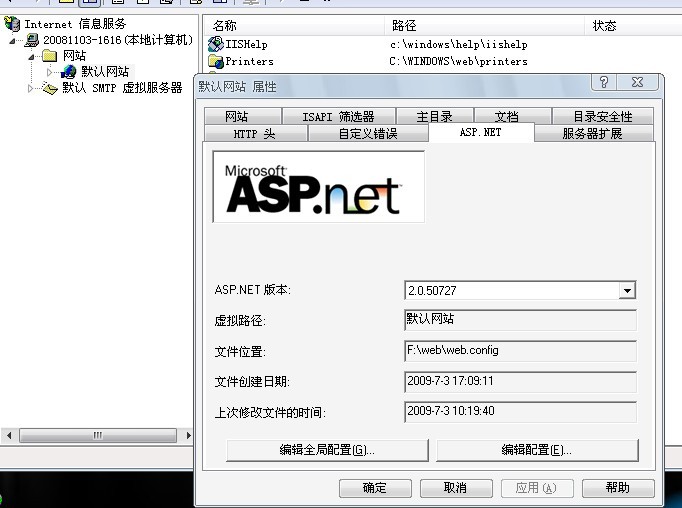Expand the 默认网站 tree node

pos(49,72)
